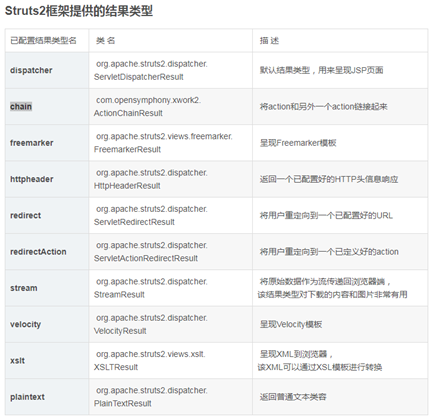Select class name 'XSLTResult'
Screen dimensions: 433x420
tap(116, 368)
